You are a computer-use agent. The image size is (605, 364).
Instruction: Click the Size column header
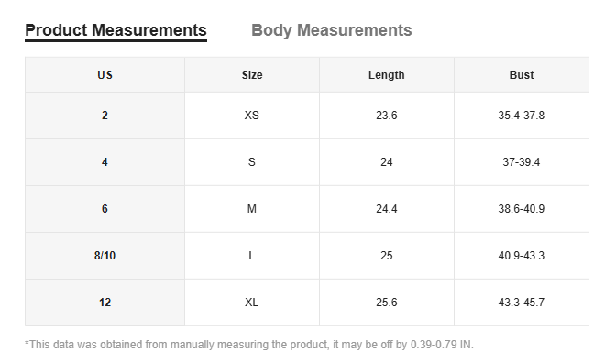click(x=252, y=75)
